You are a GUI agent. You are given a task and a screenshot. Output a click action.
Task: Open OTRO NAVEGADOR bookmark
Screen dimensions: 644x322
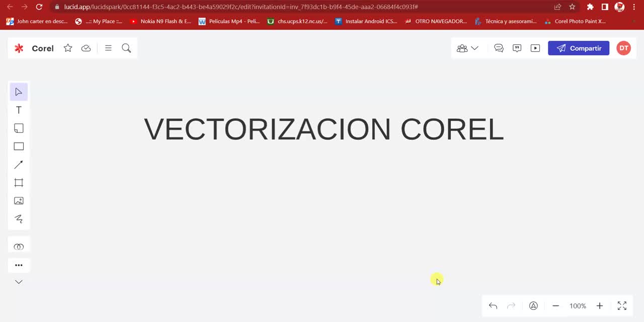[x=436, y=21]
